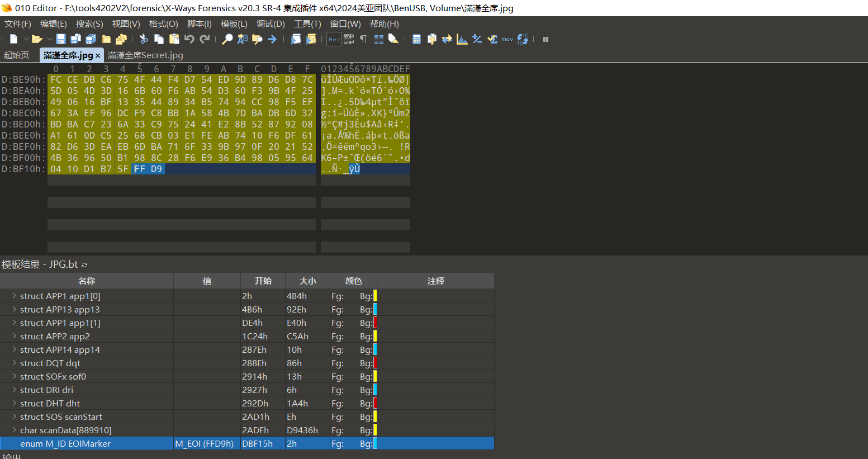This screenshot has width=868, height=459.
Task: Click the Run Template icon
Action: tap(311, 39)
